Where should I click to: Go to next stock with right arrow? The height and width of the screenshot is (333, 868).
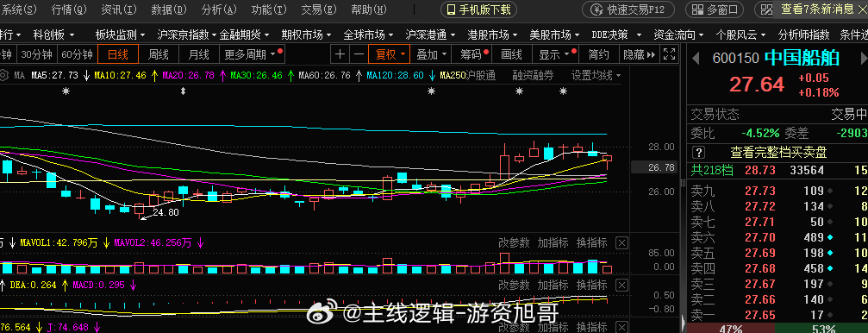tap(863, 58)
